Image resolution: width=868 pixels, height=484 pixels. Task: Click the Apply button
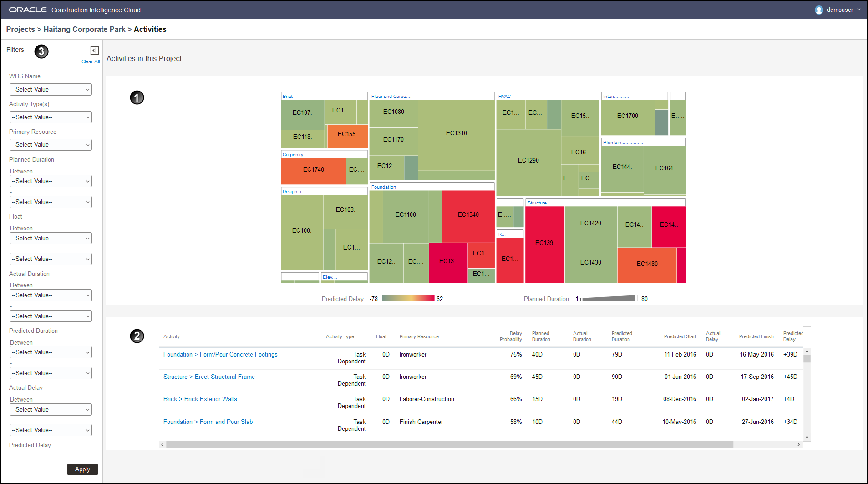click(82, 469)
